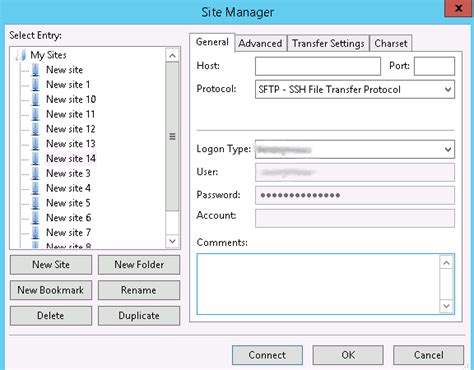This screenshot has height=370, width=474.
Task: Click the My Sites folder icon
Action: tap(21, 55)
